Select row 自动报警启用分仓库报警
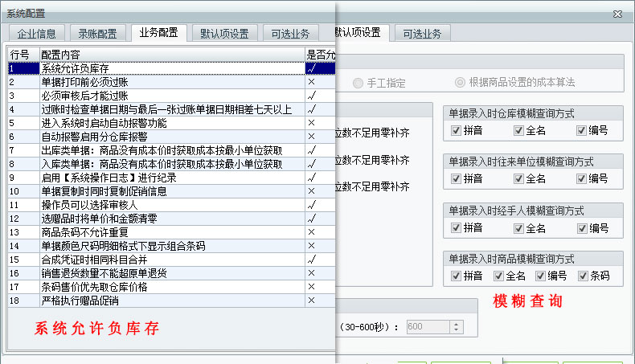This screenshot has width=635, height=364. pyautogui.click(x=172, y=137)
